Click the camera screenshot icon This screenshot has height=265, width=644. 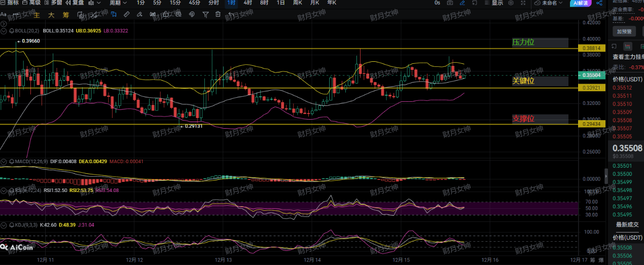pyautogui.click(x=450, y=3)
